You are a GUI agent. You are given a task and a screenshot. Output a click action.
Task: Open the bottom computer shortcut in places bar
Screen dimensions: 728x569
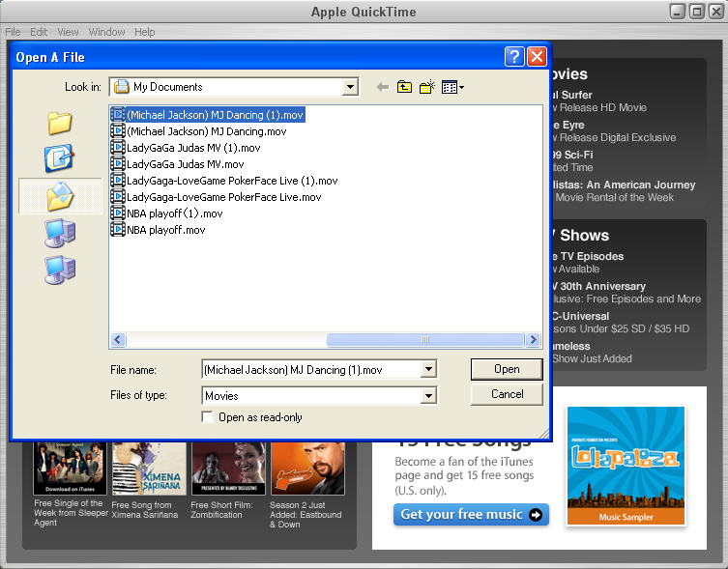click(x=60, y=270)
